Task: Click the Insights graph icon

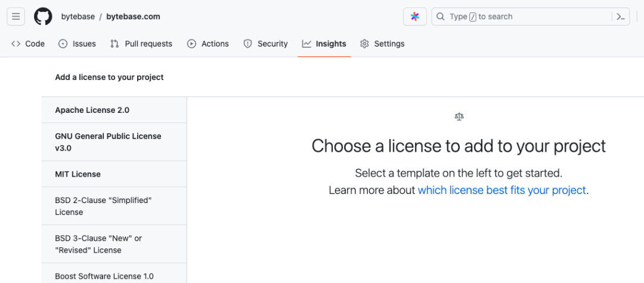Action: [x=306, y=44]
